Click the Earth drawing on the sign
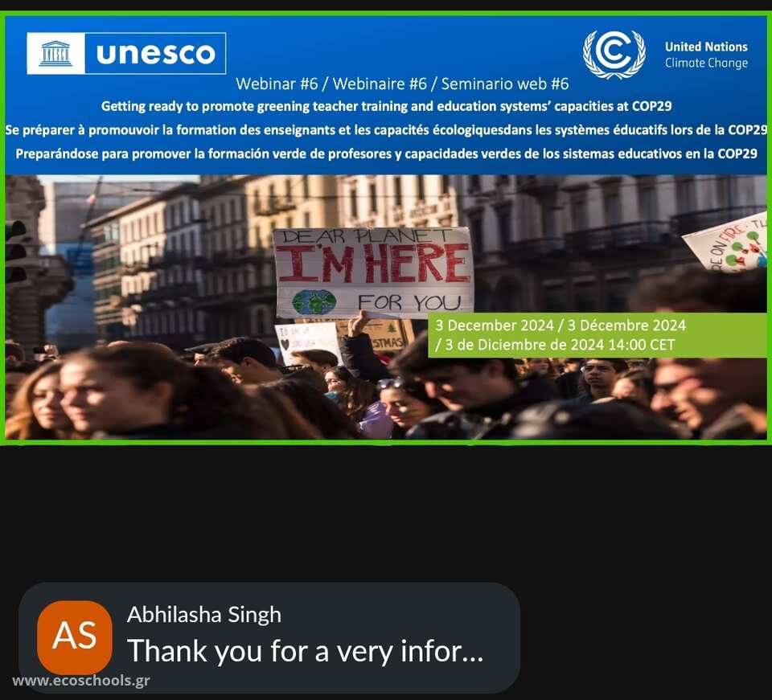772x700 pixels. 314,301
